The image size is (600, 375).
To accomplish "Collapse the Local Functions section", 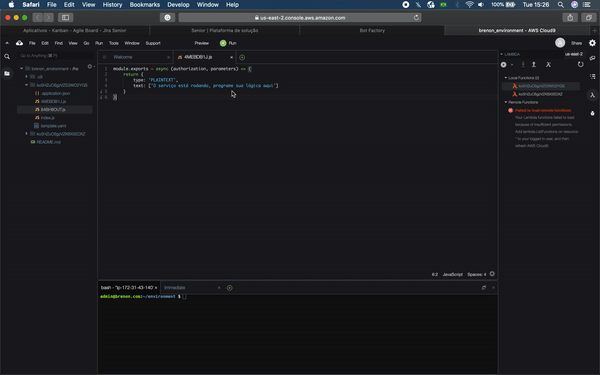I will (506, 78).
